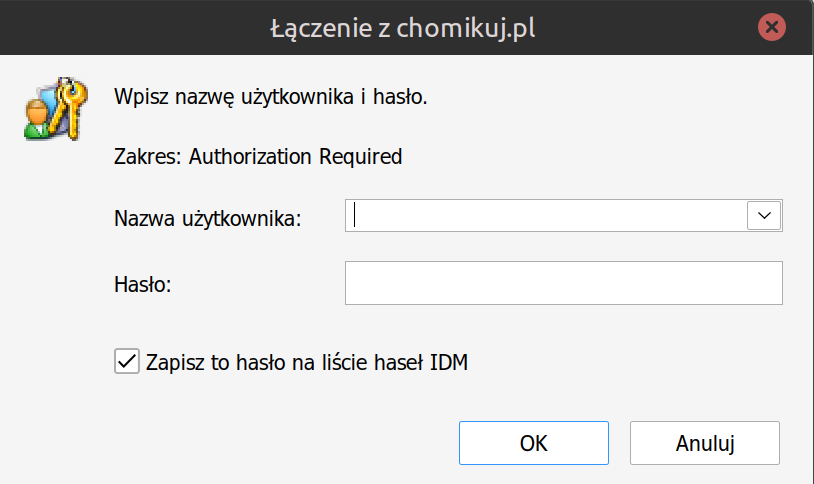Click the "Hasło:" label
The width and height of the screenshot is (814, 484).
[x=143, y=284]
